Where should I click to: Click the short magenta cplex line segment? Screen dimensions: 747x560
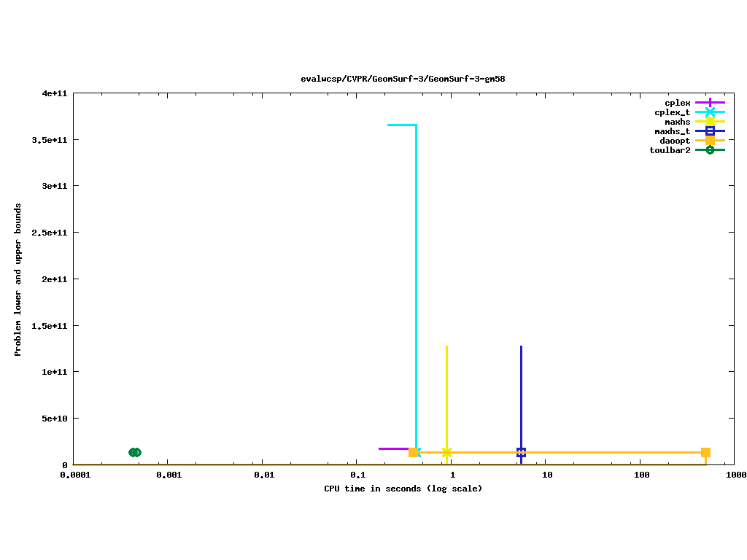click(x=392, y=448)
